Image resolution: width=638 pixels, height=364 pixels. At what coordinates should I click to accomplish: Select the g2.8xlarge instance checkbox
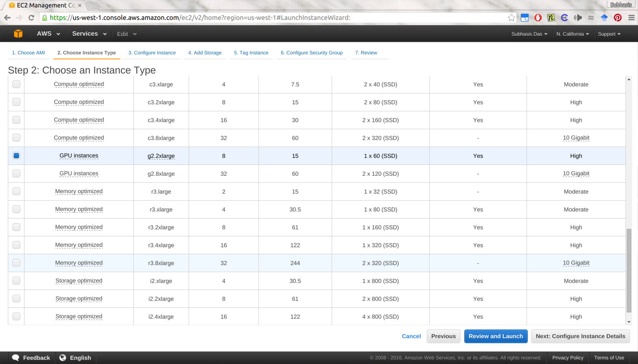click(16, 173)
